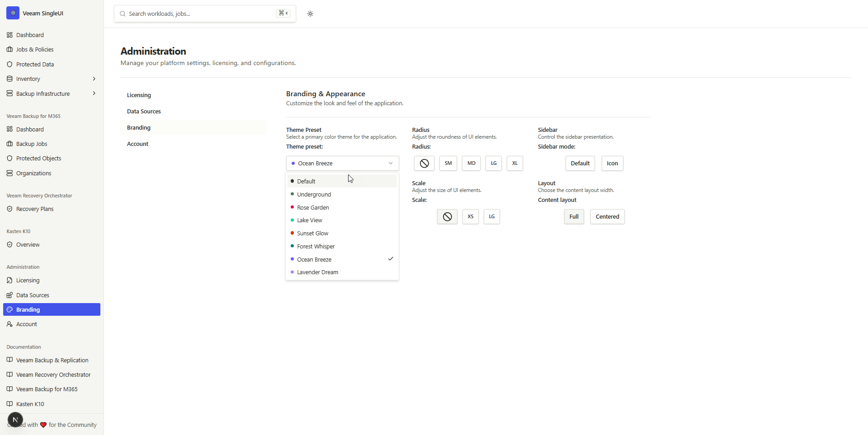This screenshot has height=435, width=868.
Task: Open the Account settings tab
Action: 193,144
